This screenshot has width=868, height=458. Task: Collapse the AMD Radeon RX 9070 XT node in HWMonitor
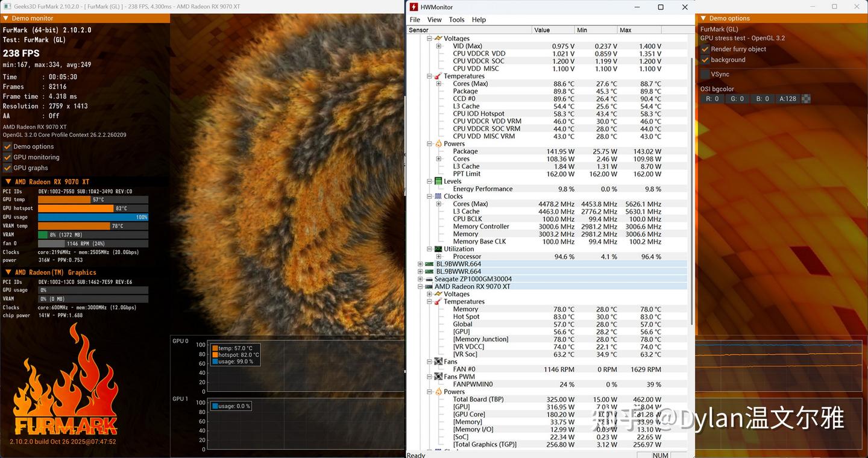click(420, 287)
